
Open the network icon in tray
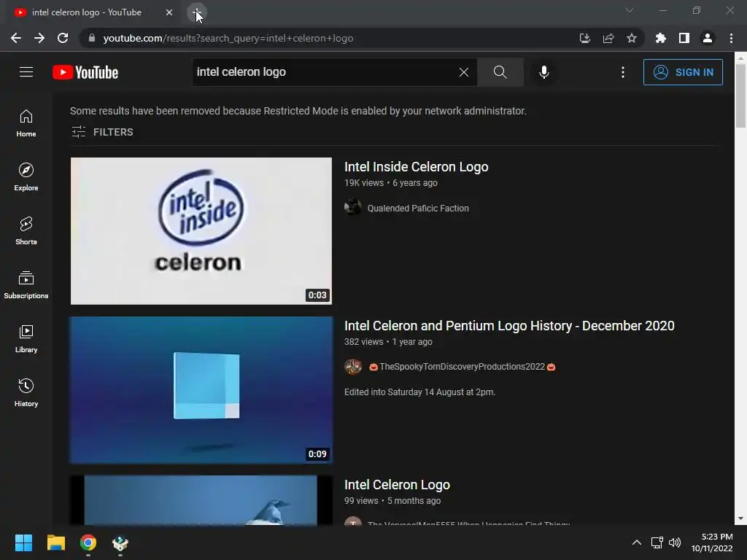(657, 542)
